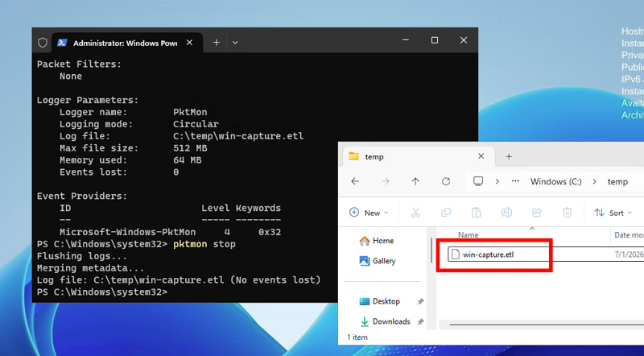This screenshot has width=644, height=356.
Task: Open the New item dropdown
Action: [x=369, y=213]
